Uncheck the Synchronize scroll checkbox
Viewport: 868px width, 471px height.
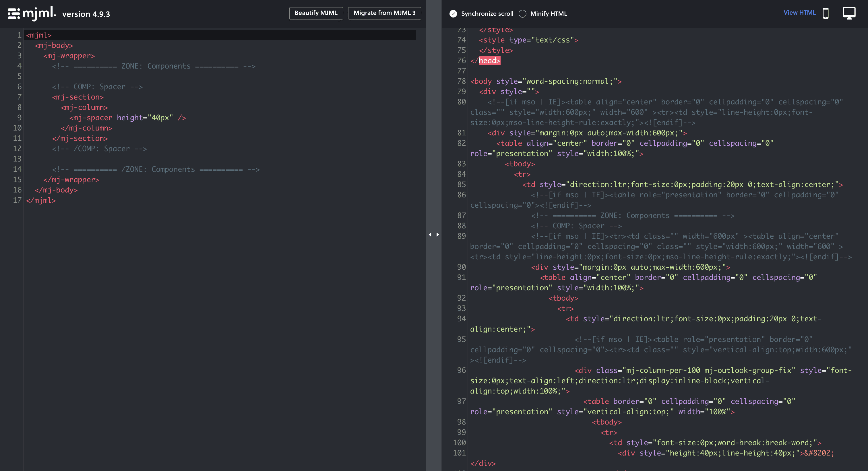click(453, 14)
